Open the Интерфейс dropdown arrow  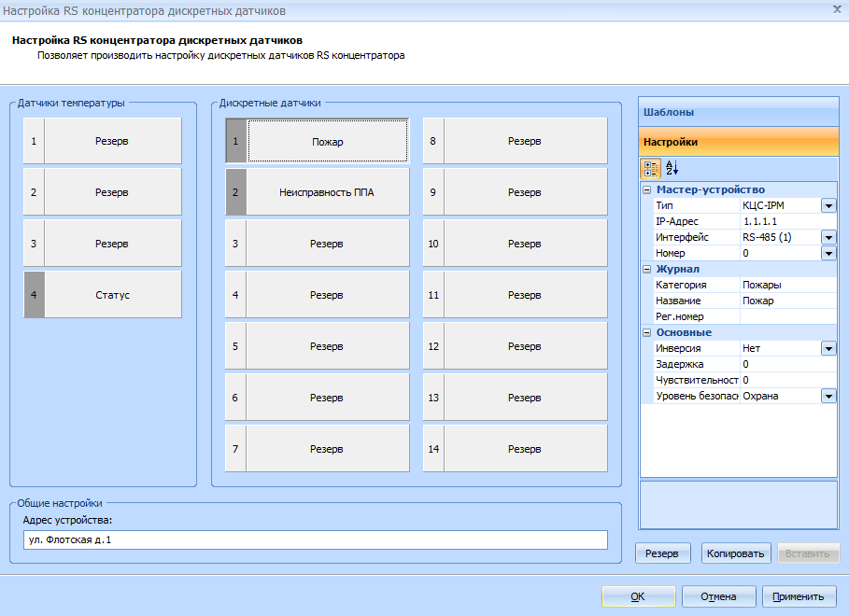click(828, 238)
